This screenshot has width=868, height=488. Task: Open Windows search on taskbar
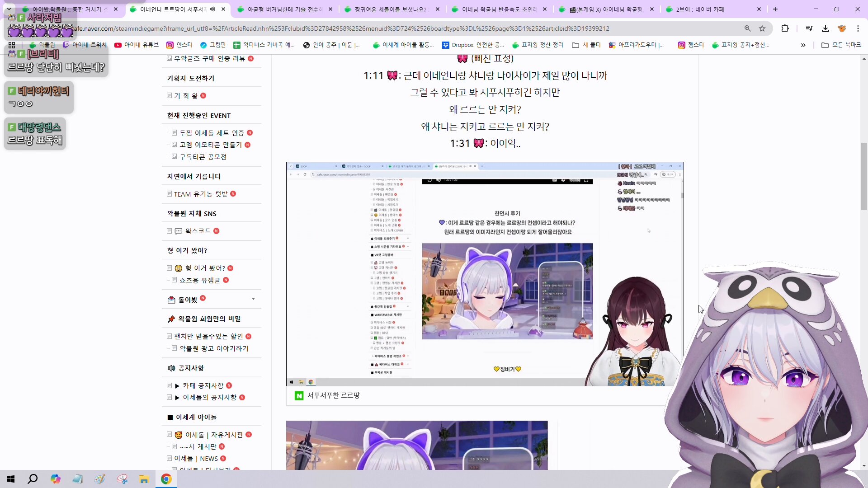(33, 479)
